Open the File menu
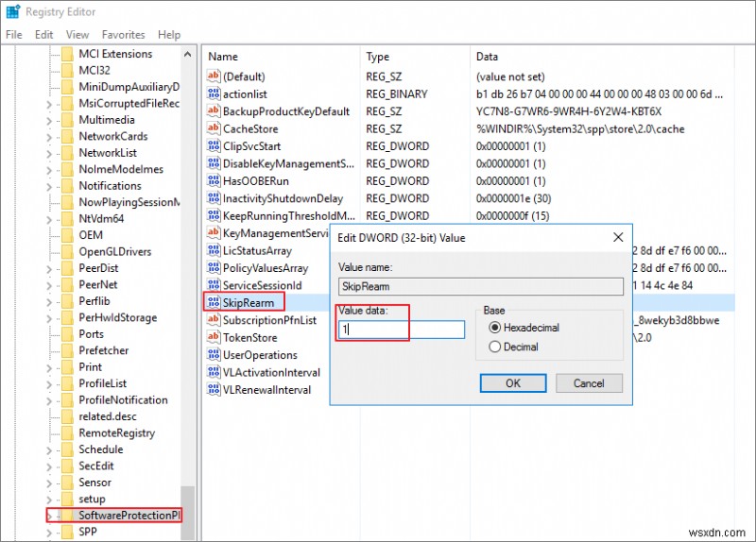 pos(14,35)
